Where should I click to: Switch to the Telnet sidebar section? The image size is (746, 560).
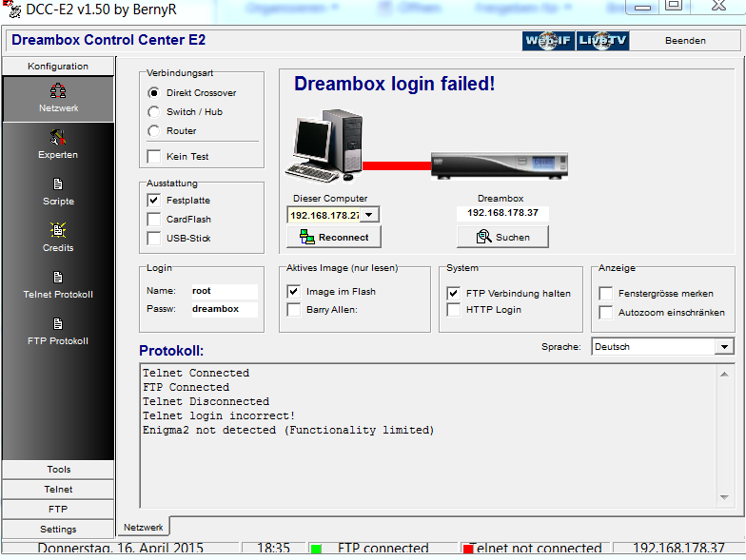coord(58,490)
